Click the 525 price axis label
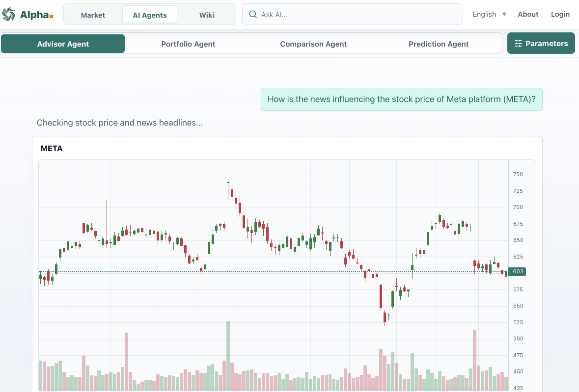Image resolution: width=579 pixels, height=392 pixels. click(x=518, y=322)
